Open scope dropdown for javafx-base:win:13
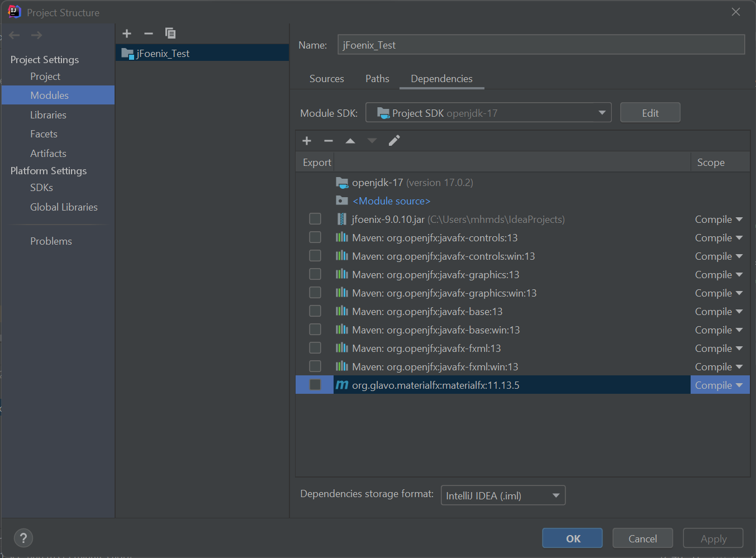 pyautogui.click(x=719, y=330)
